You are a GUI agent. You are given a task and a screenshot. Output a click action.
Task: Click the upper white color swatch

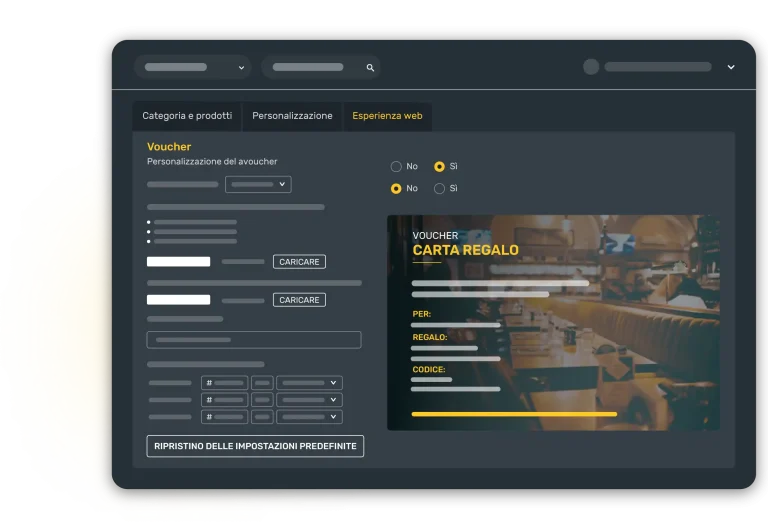coord(178,262)
